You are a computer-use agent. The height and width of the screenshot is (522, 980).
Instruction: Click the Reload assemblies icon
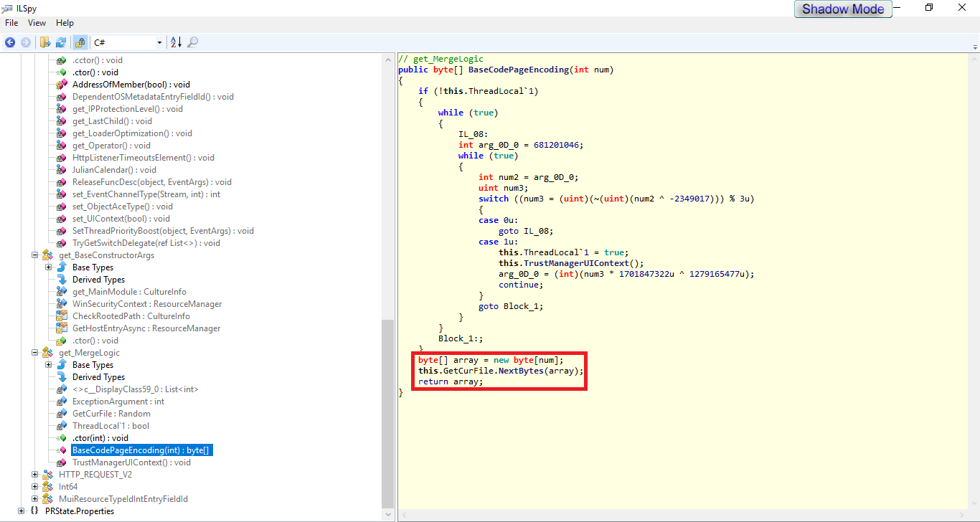tap(61, 42)
